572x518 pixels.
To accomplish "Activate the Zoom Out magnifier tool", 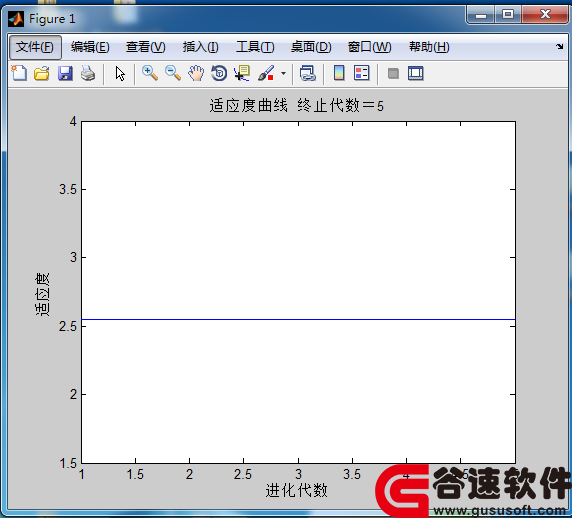I will click(173, 73).
